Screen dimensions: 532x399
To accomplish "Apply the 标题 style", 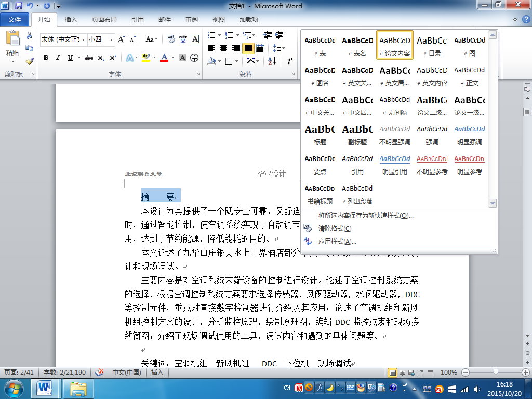I will click(320, 134).
